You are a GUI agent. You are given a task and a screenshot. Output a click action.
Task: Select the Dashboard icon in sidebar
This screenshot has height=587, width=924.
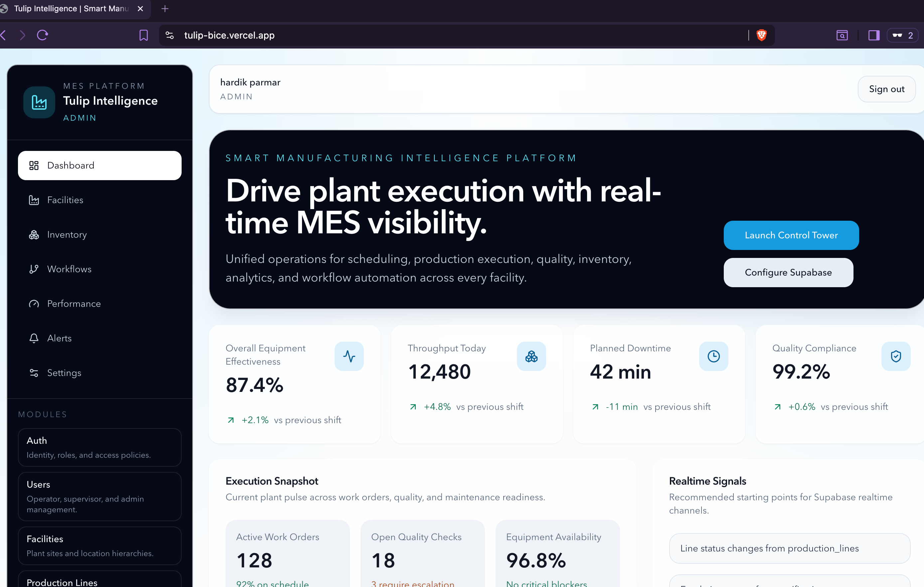click(x=34, y=165)
